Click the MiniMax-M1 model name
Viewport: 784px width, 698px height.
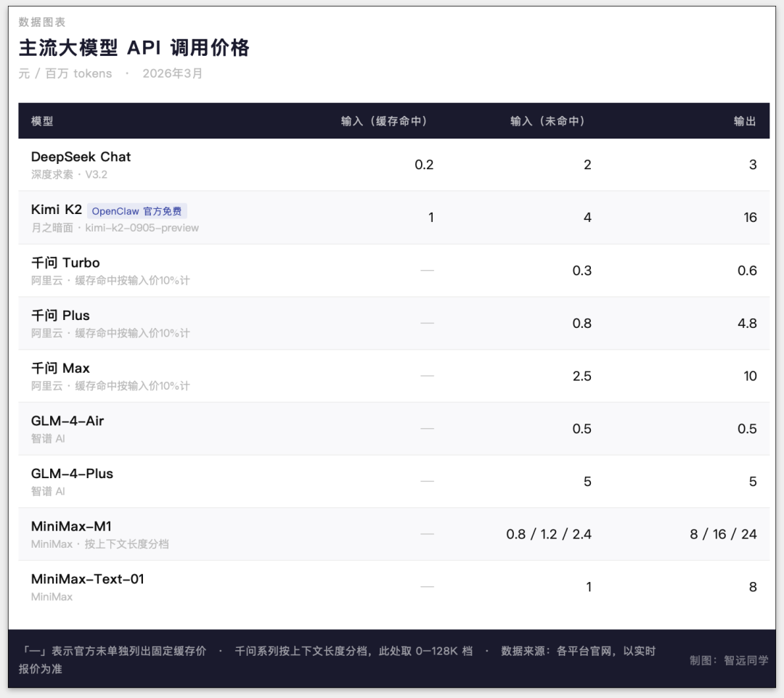click(71, 527)
